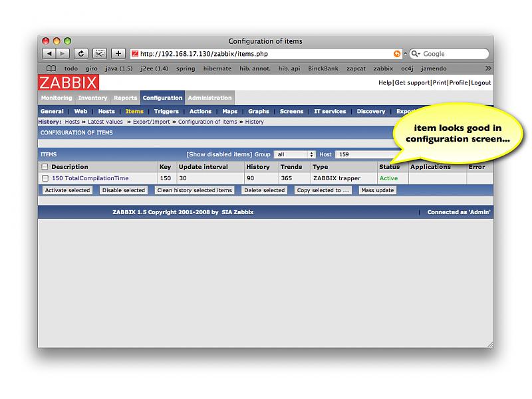The image size is (532, 399).
Task: Click the ZABBIX logo
Action: tap(68, 82)
